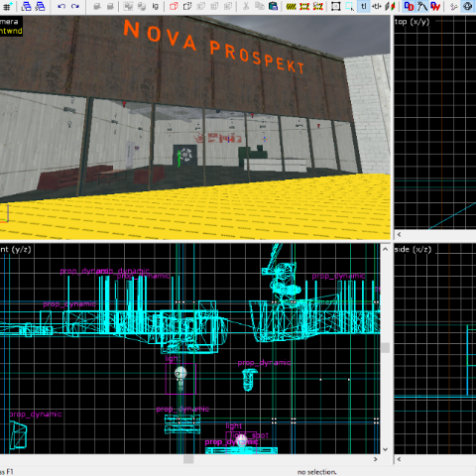Select the NOVA PROSPEKT sign in camera view
This screenshot has width=476, height=476.
[x=213, y=47]
